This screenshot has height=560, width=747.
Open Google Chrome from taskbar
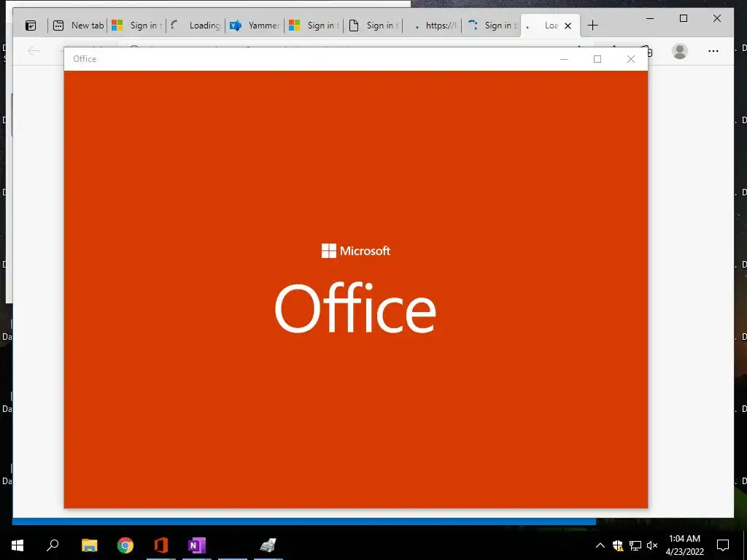click(x=125, y=545)
